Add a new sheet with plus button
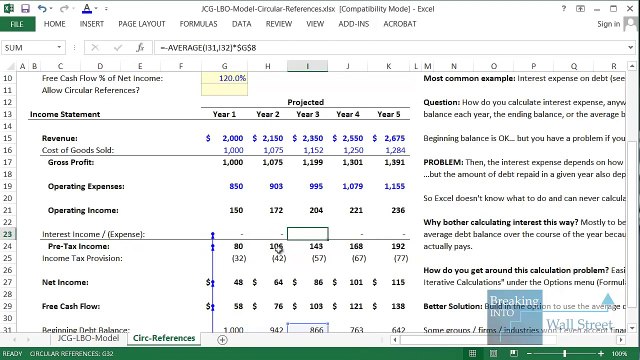640x360 pixels. (222, 340)
